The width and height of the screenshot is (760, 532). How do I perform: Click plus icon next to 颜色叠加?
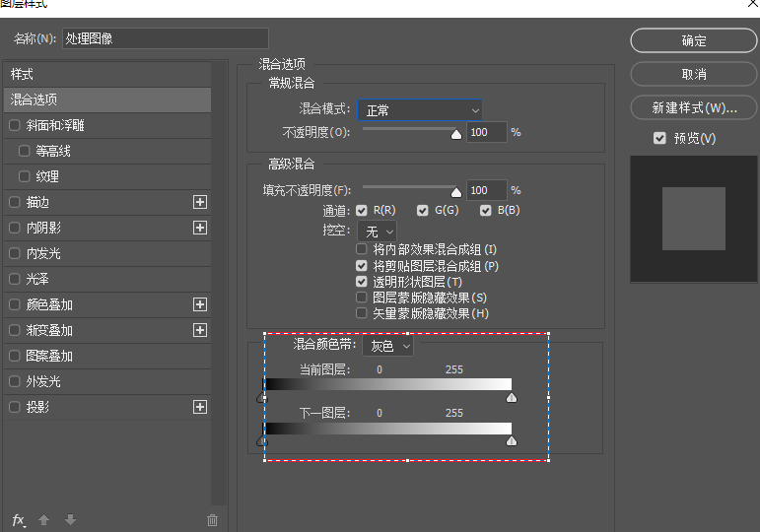(200, 304)
